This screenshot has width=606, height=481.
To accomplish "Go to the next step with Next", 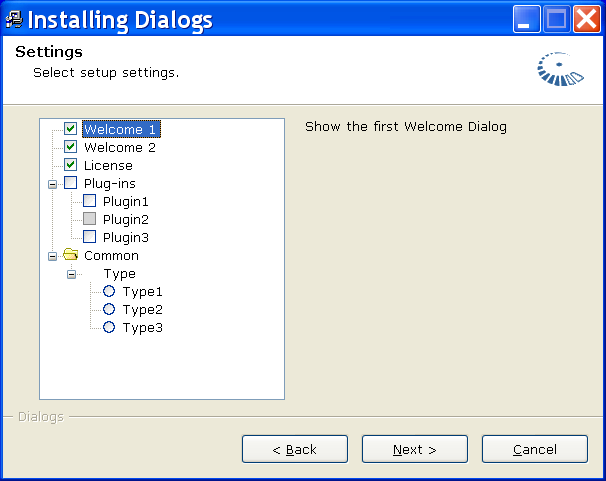I will [415, 449].
